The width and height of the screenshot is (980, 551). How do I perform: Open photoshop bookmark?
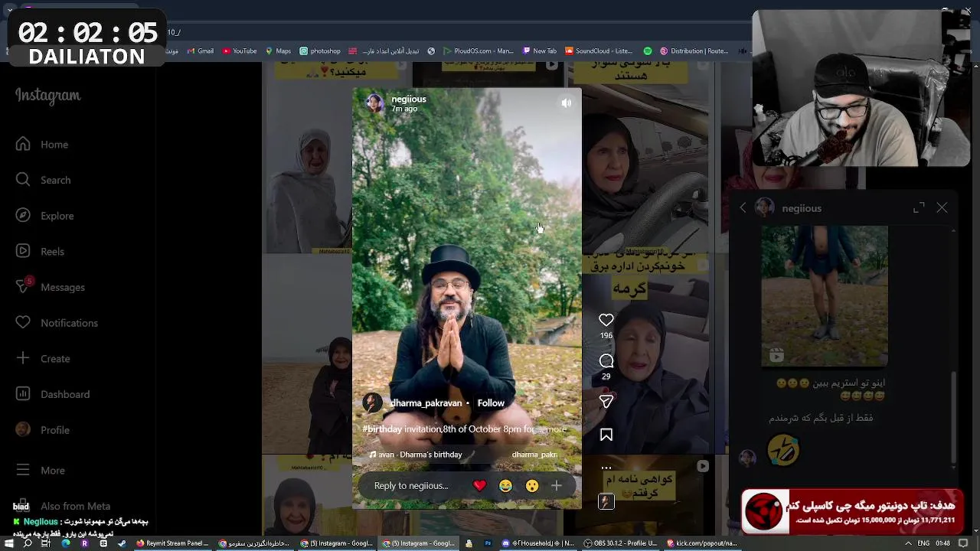click(x=320, y=51)
